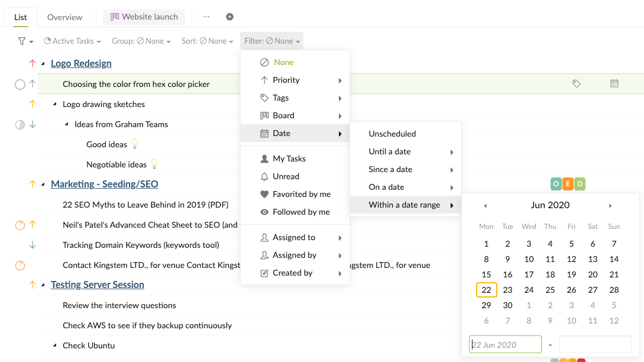Open the Active Tasks dropdown
This screenshot has width=644, height=362.
[x=72, y=41]
